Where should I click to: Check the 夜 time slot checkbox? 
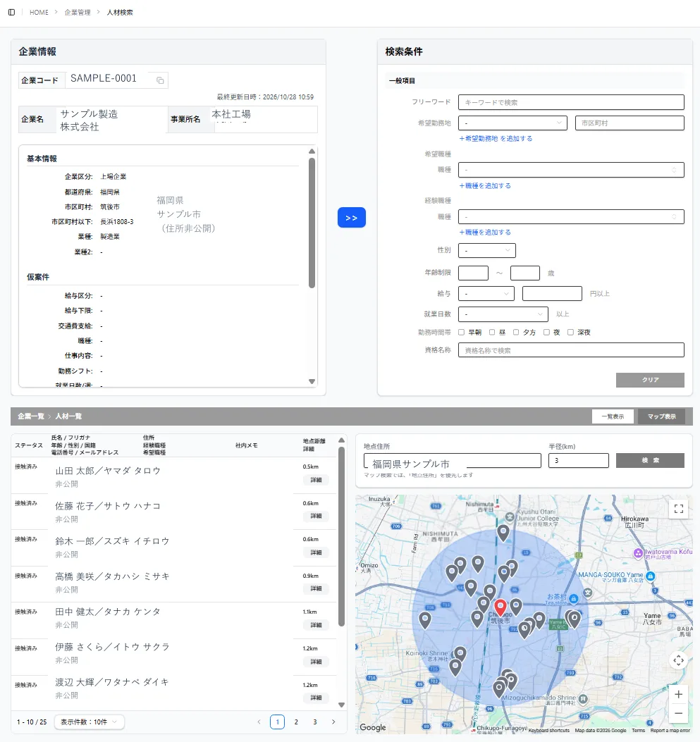(x=546, y=332)
